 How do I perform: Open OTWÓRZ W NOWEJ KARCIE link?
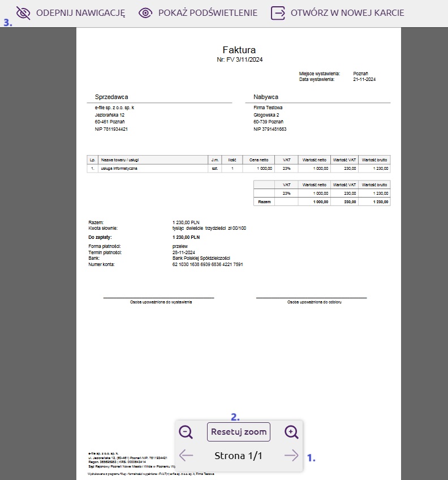(347, 13)
